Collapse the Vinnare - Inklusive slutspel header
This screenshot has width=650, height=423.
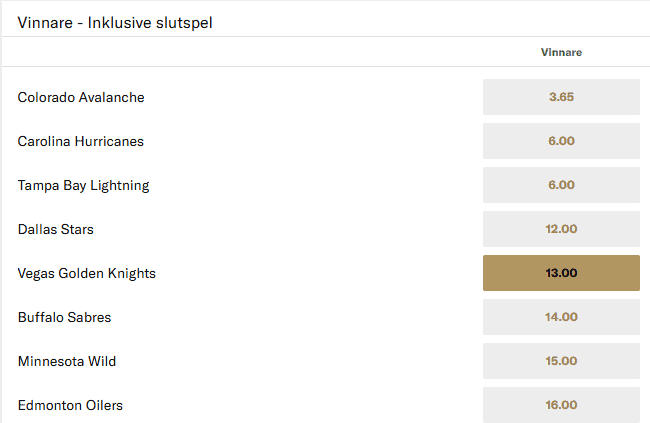point(115,21)
